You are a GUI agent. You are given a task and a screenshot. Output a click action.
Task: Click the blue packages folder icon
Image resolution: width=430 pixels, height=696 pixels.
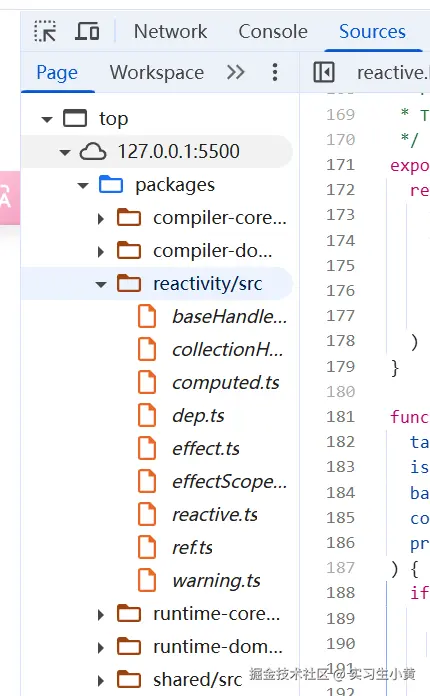[x=111, y=184]
